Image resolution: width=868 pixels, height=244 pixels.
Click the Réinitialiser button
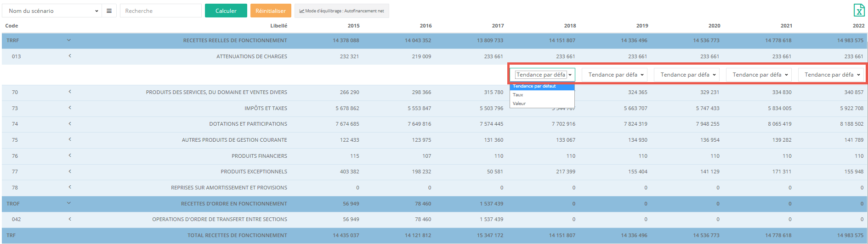(x=270, y=11)
